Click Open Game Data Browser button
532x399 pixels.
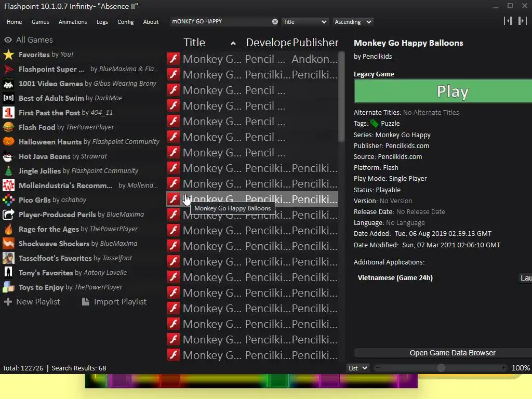tap(443, 353)
